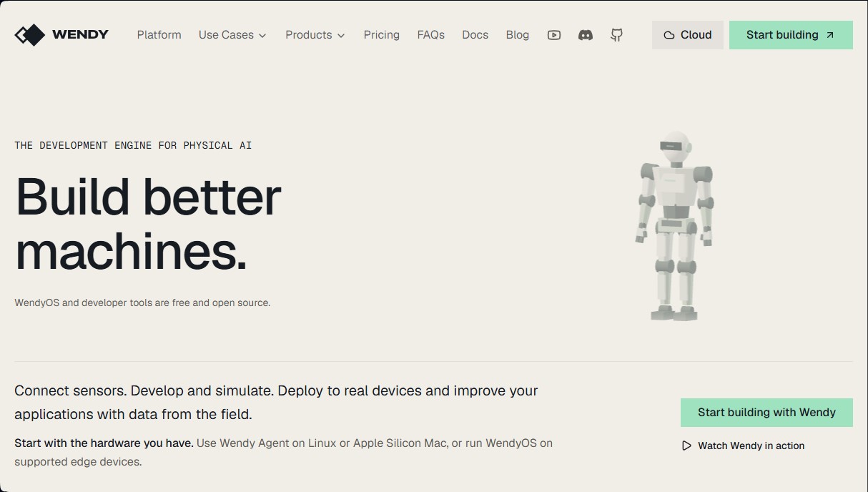Click the play icon beside Watch Wendy in action
868x492 pixels.
[686, 446]
